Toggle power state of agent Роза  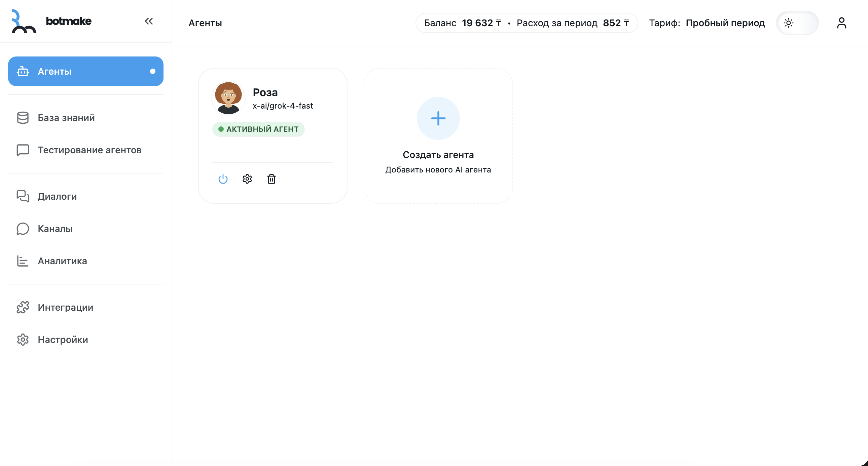pyautogui.click(x=223, y=179)
